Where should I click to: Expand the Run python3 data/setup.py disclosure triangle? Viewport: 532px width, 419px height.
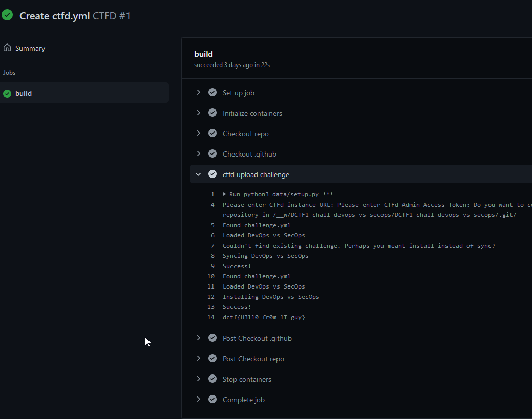[x=224, y=194]
